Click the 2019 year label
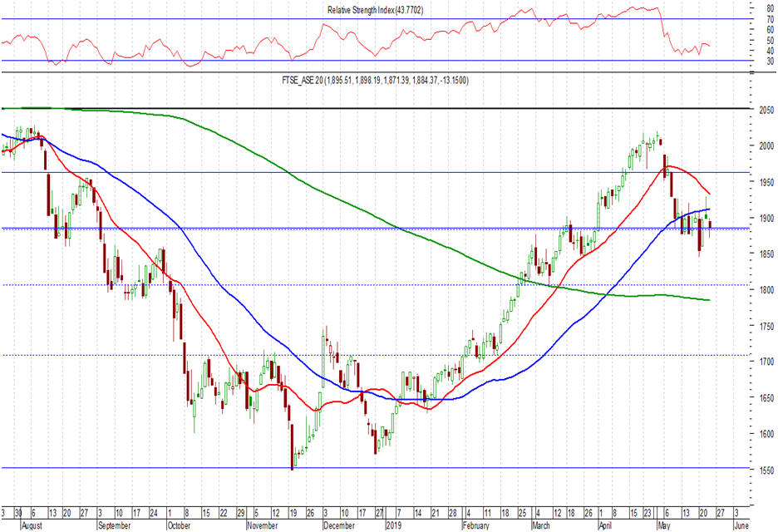The height and width of the screenshot is (532, 778). [x=393, y=525]
